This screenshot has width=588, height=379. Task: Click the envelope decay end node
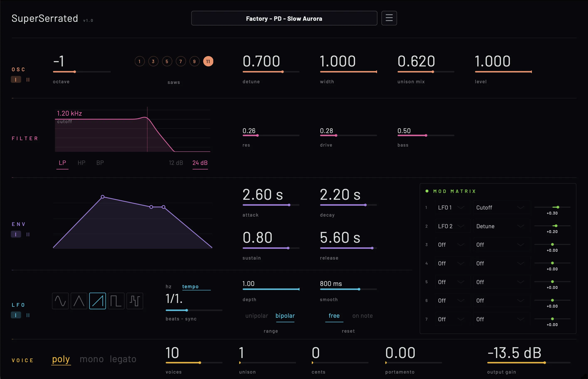coord(151,207)
